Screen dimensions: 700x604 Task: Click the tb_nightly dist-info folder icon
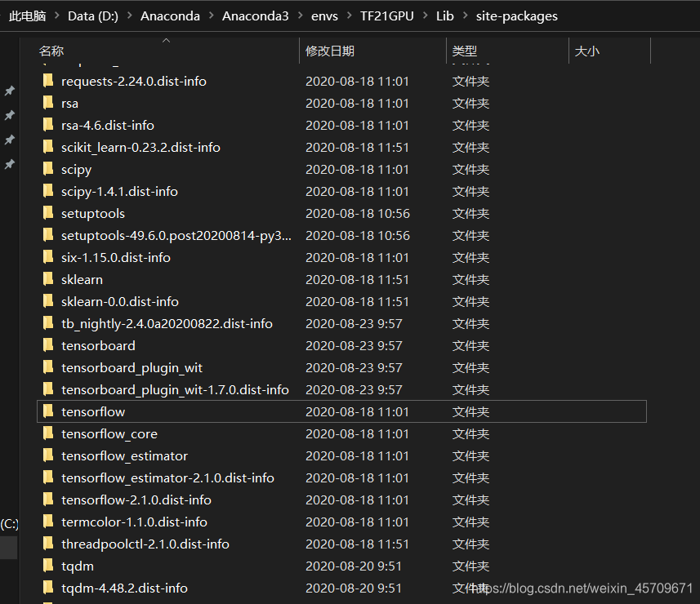click(47, 323)
